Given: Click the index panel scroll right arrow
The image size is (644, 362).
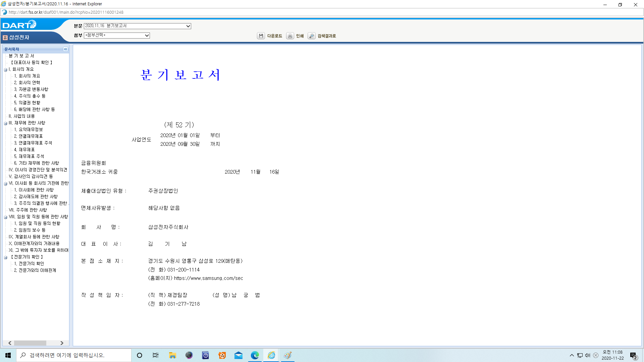Looking at the screenshot, I should 62,343.
